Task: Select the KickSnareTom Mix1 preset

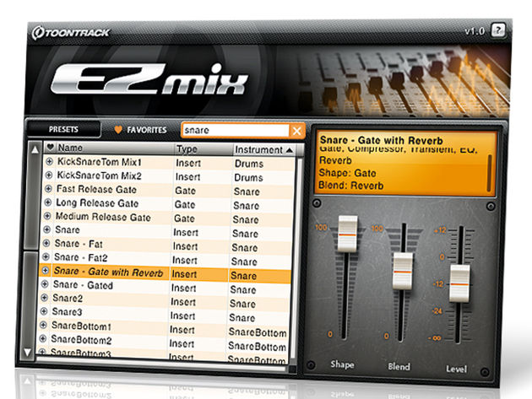Action: click(99, 162)
